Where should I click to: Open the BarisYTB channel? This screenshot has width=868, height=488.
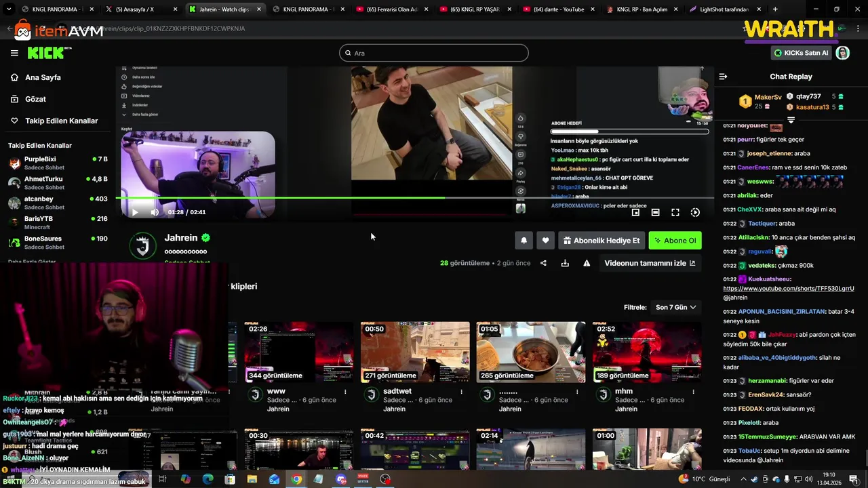(58, 222)
